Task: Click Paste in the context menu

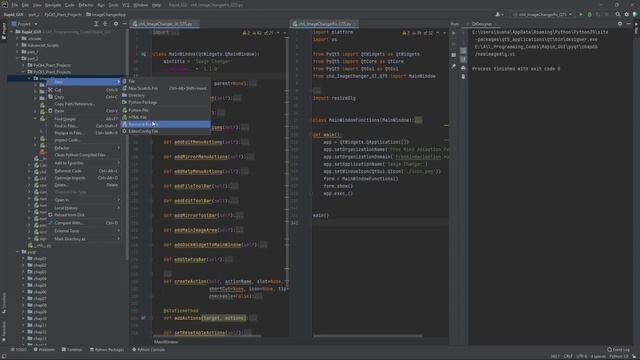Action: (83, 111)
